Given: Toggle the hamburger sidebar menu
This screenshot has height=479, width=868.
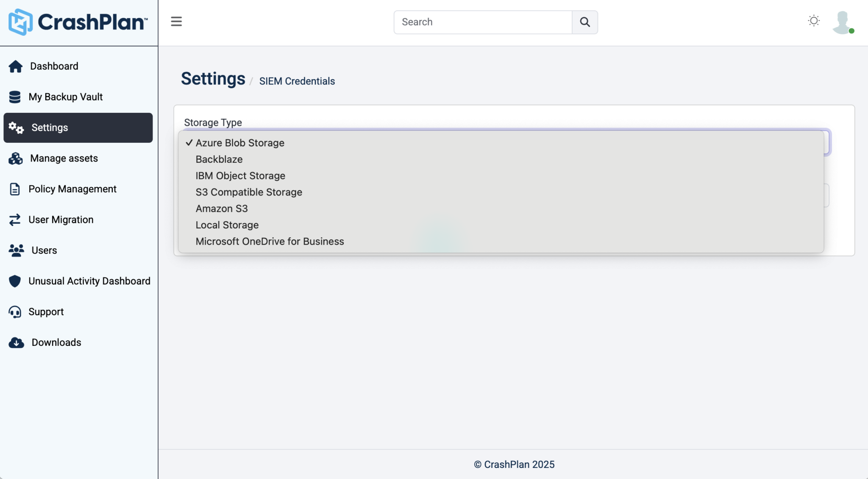Looking at the screenshot, I should coord(176,22).
